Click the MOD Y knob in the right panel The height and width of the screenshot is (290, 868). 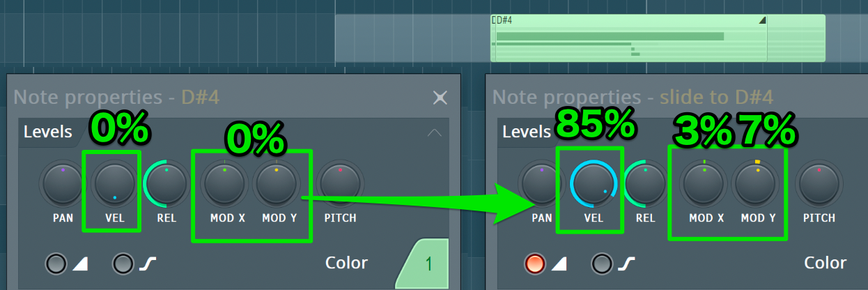tap(756, 184)
